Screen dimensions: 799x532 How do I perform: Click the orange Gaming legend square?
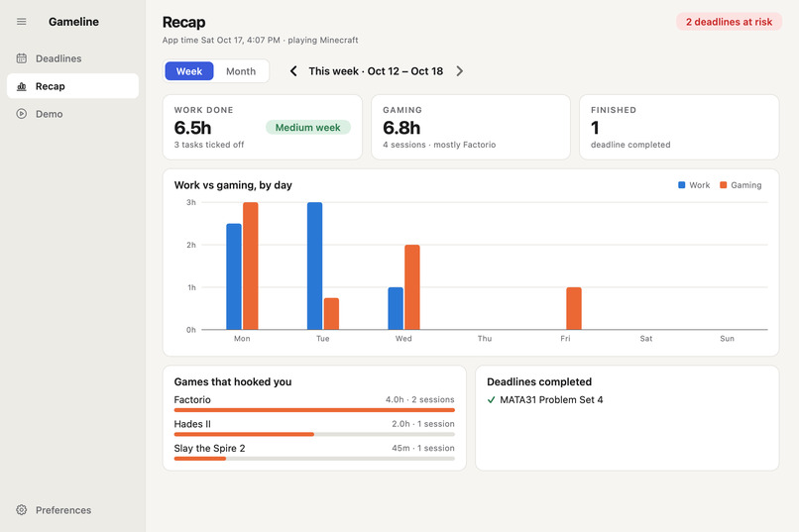pos(723,185)
